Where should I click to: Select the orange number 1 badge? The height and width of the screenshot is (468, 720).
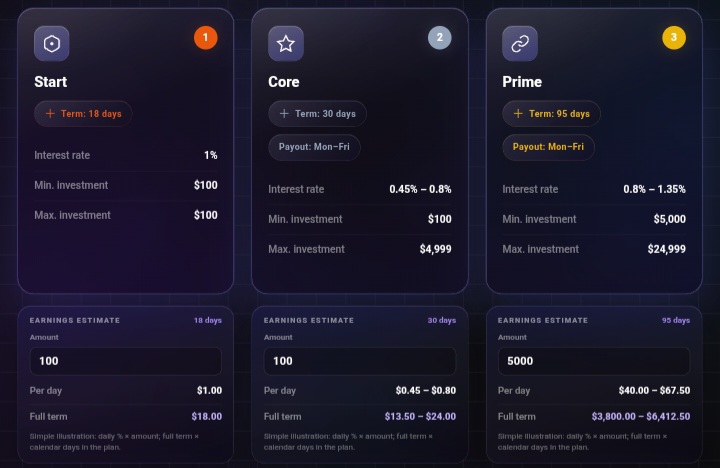[x=206, y=38]
